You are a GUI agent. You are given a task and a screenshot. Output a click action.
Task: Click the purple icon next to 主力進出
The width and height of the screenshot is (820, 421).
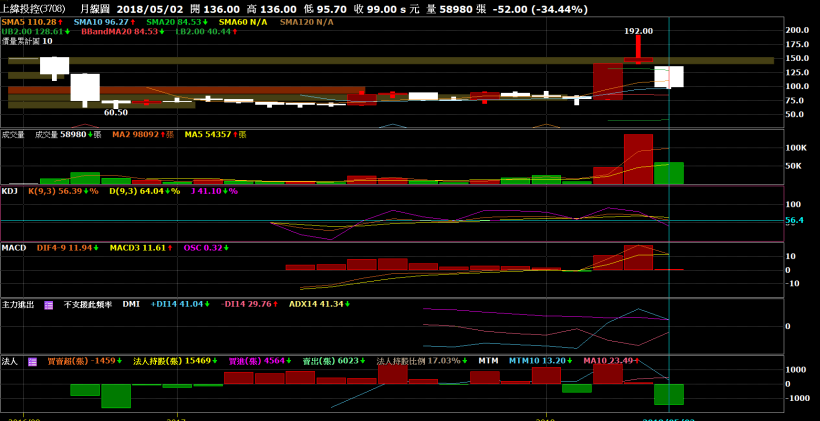point(48,304)
